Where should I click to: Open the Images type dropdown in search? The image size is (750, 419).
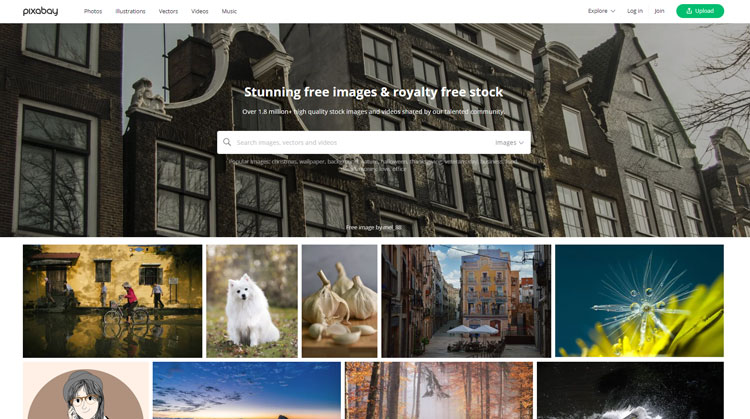pyautogui.click(x=509, y=143)
